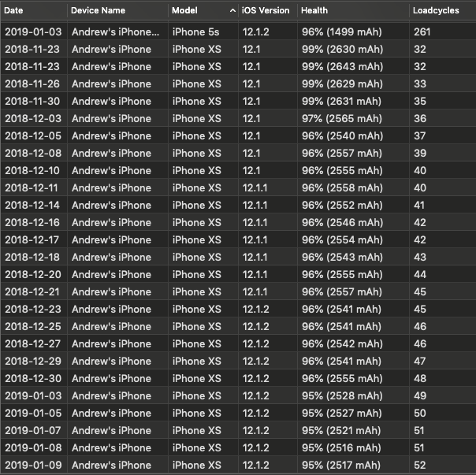Click the date 2019-01-09

tap(33, 465)
